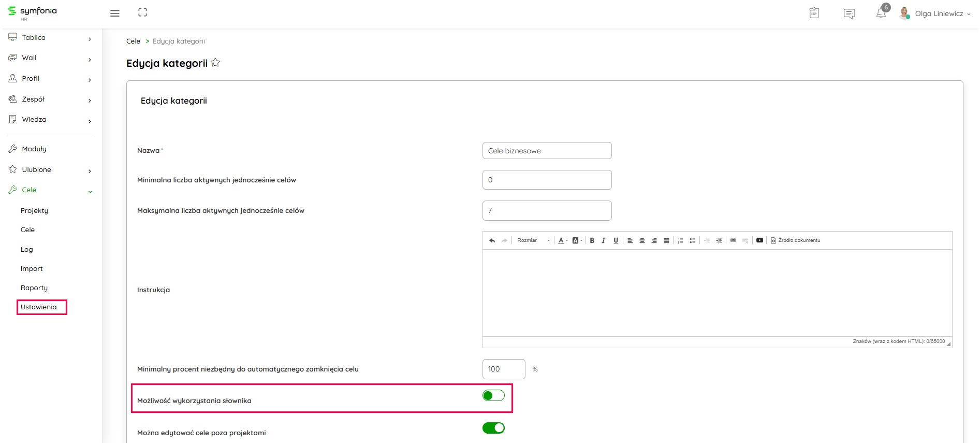The image size is (980, 443).
Task: Open Olga Liniewicz user menu
Action: [x=938, y=13]
